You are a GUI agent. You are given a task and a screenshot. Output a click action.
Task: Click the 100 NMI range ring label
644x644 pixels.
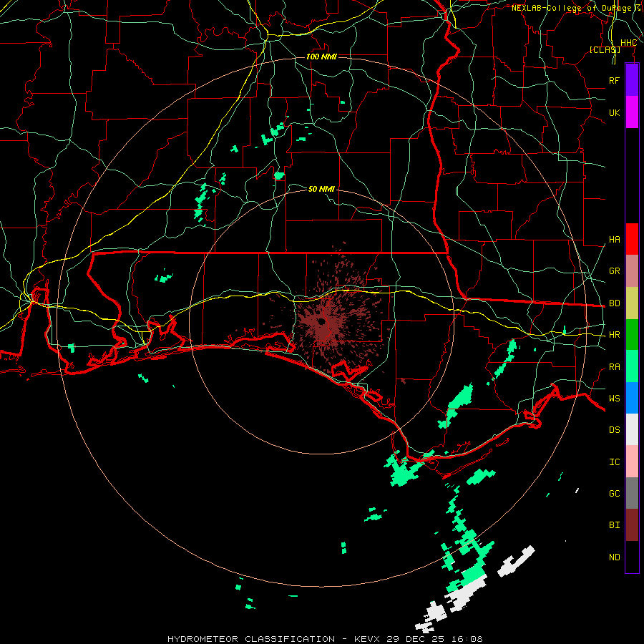pyautogui.click(x=321, y=57)
